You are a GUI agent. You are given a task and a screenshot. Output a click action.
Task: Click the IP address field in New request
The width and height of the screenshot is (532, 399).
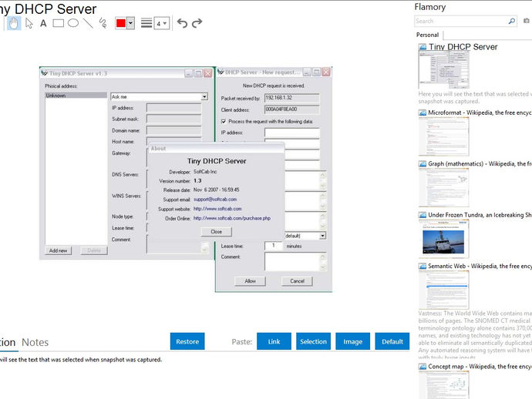click(x=292, y=132)
